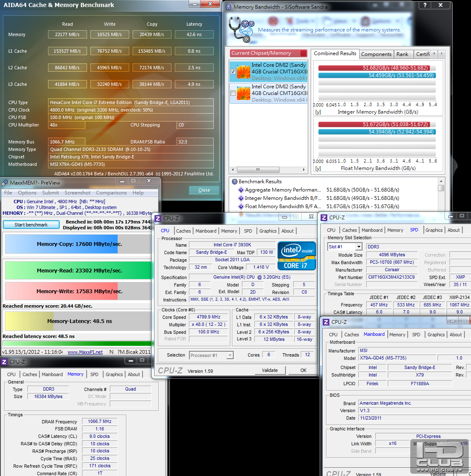The height and width of the screenshot is (476, 471).
Task: Click Validate in CPU-Z CPU window
Action: click(x=270, y=370)
